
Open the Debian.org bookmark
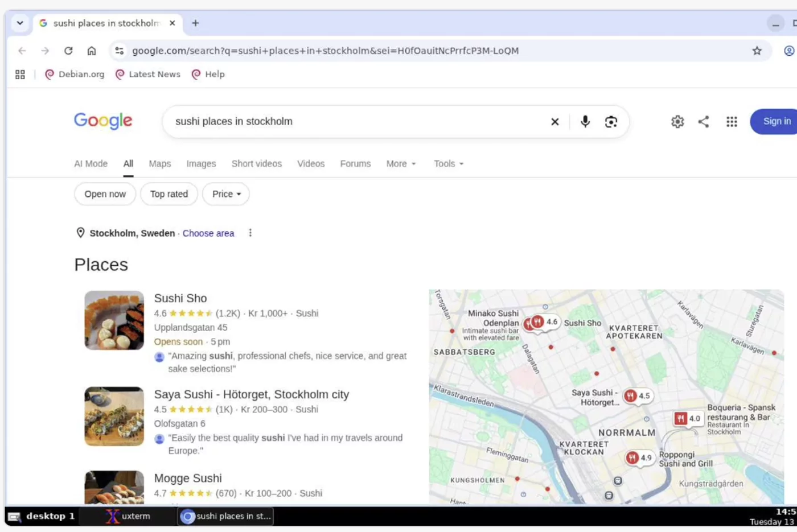coord(75,75)
